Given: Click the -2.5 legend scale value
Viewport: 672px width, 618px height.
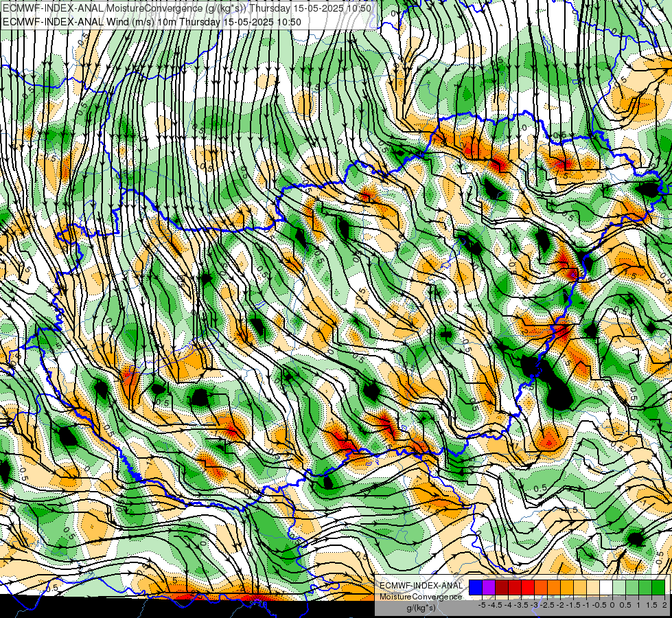Looking at the screenshot, I should 547,605.
